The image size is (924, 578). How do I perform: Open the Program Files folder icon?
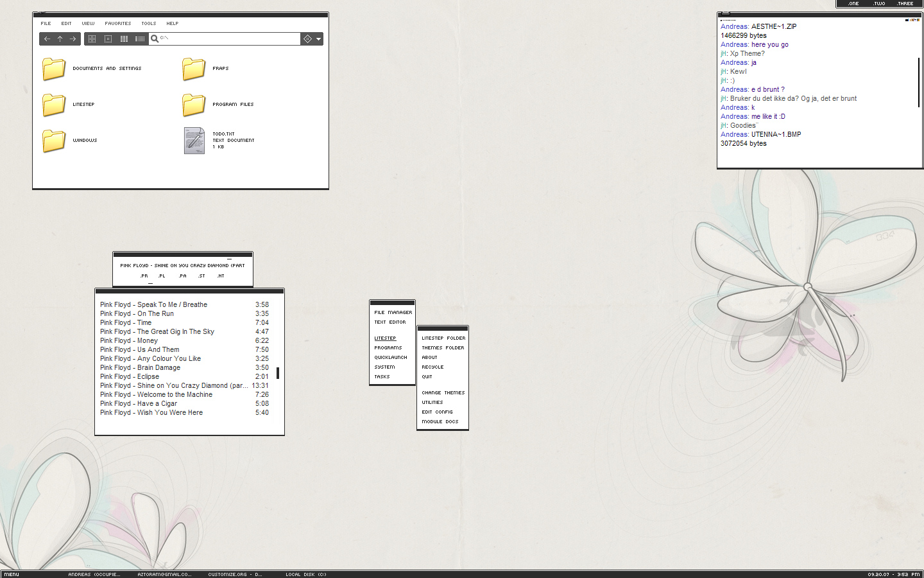tap(194, 105)
